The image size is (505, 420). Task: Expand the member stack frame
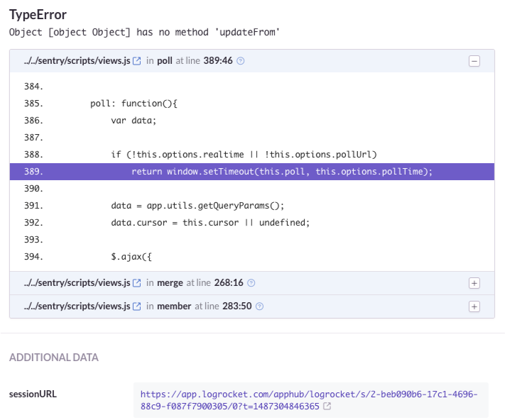[x=474, y=306]
